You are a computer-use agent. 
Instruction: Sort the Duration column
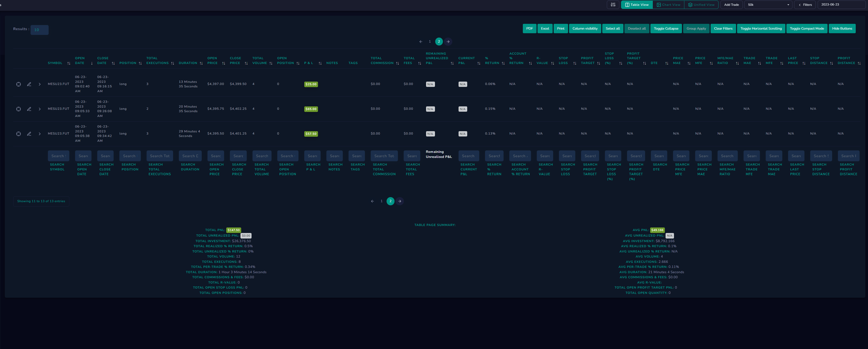click(x=201, y=63)
